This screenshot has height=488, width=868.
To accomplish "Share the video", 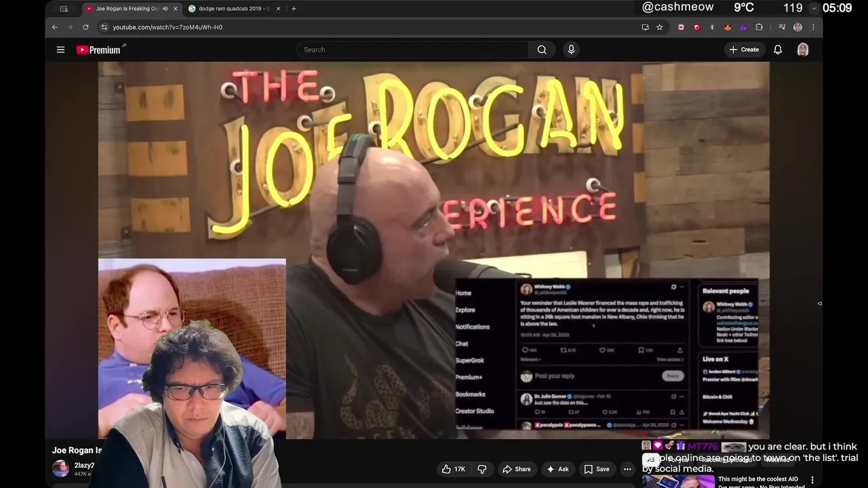I will 516,469.
